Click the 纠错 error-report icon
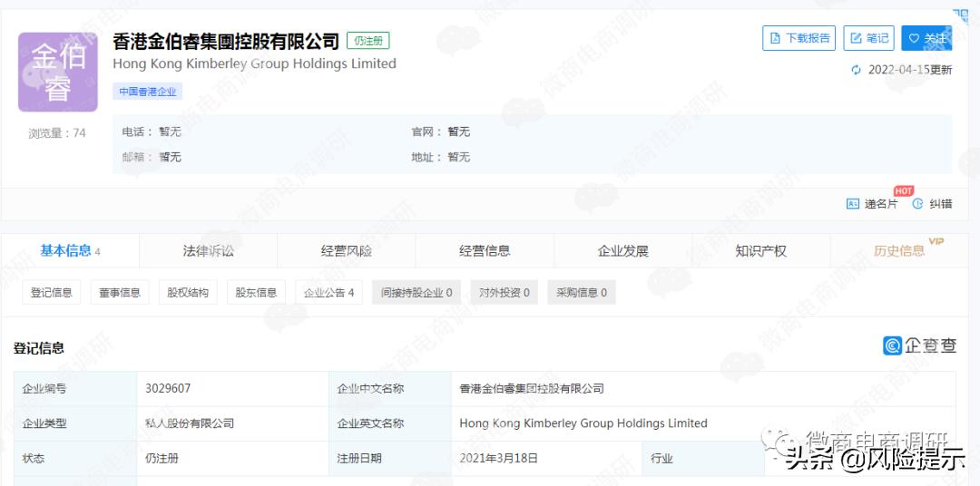 [x=917, y=204]
